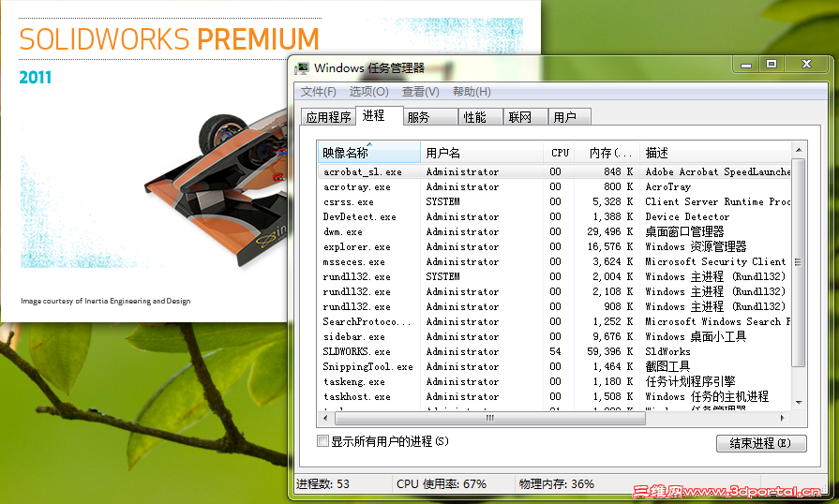Click the 29,496 K memory value
The height and width of the screenshot is (504, 839).
click(610, 231)
